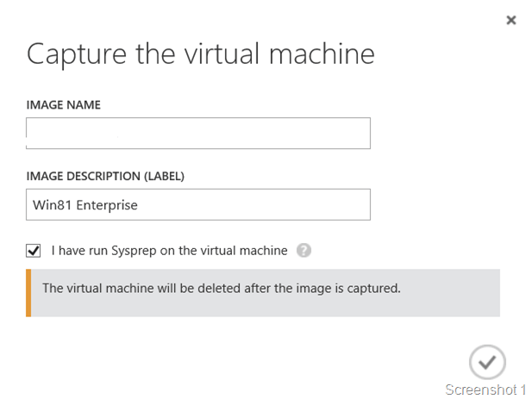This screenshot has height=399, width=532.
Task: Click the 'Capture the virtual machine' title
Action: 201,54
